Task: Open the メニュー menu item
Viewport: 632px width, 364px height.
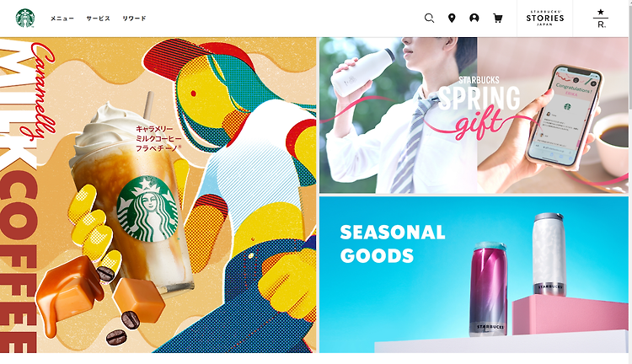Action: point(62,19)
